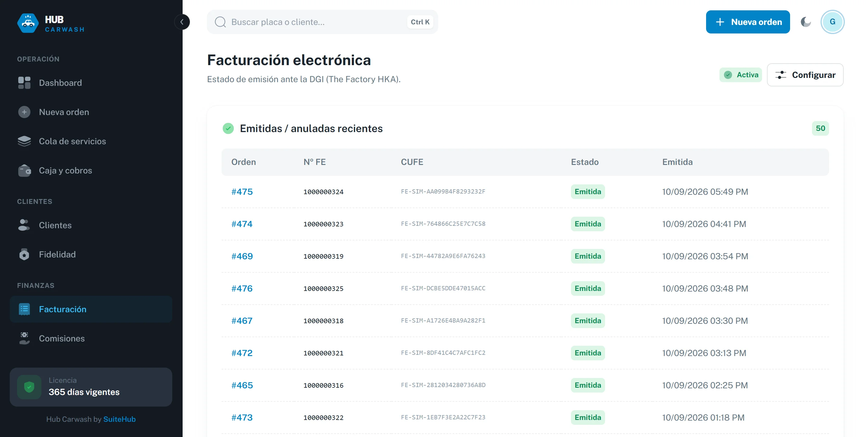Image resolution: width=868 pixels, height=437 pixels.
Task: Open the user avatar G menu
Action: point(832,22)
